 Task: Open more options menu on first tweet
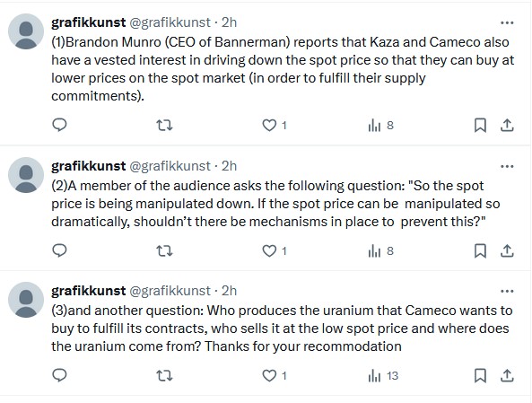click(x=507, y=22)
